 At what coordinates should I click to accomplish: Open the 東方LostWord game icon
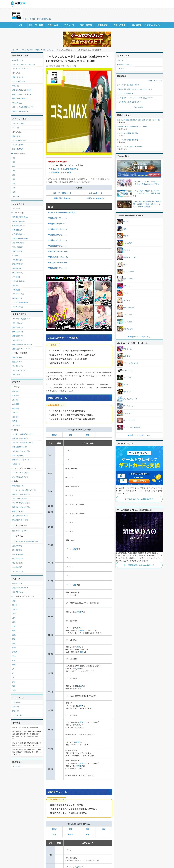pyautogui.click(x=120, y=307)
